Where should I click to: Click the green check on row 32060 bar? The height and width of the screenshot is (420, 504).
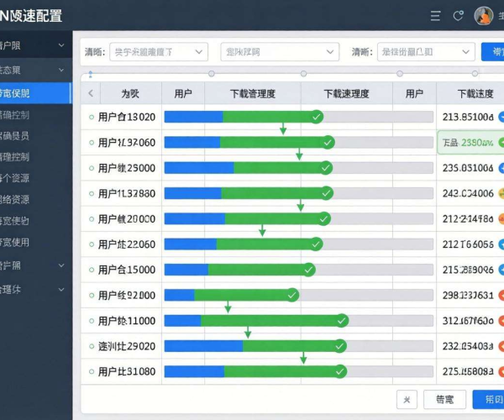pyautogui.click(x=328, y=142)
